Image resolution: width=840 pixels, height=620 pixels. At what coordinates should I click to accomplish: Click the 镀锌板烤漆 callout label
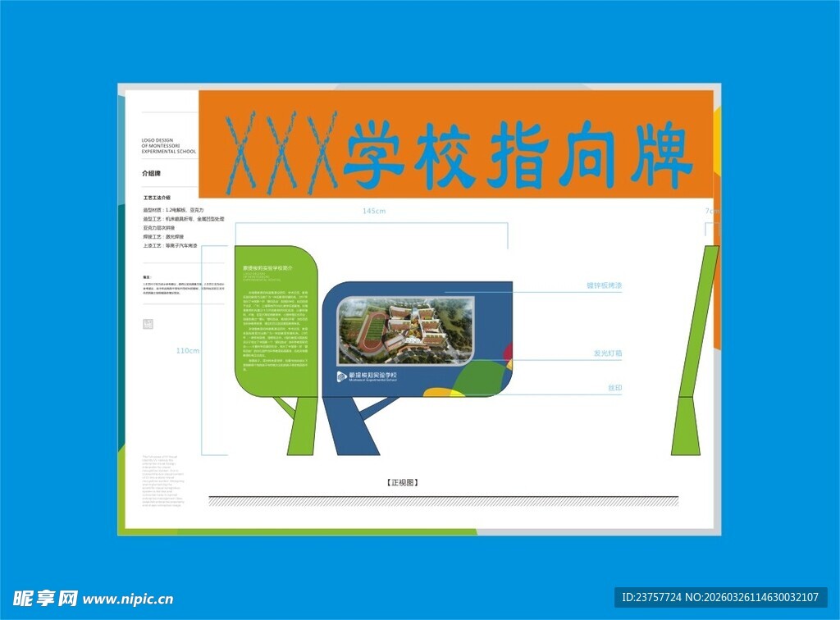click(x=604, y=286)
